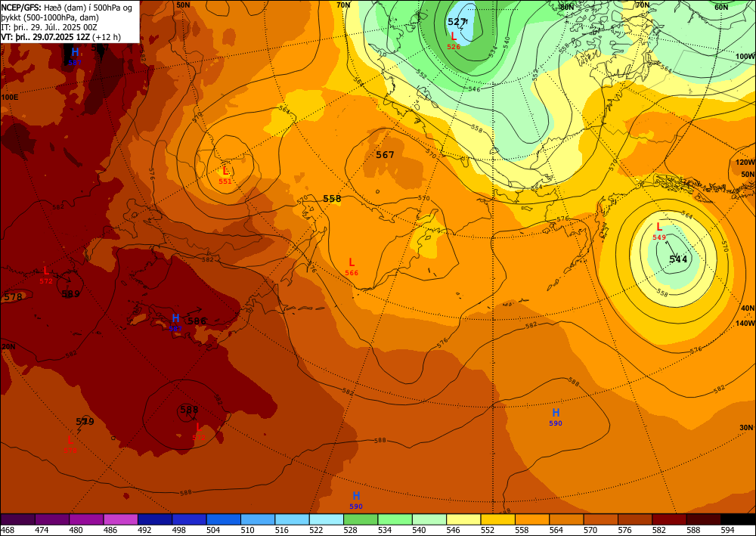This screenshot has height=536, width=756.
Task: Choose the magenta legend swatch labeled 486
Action: point(120,519)
